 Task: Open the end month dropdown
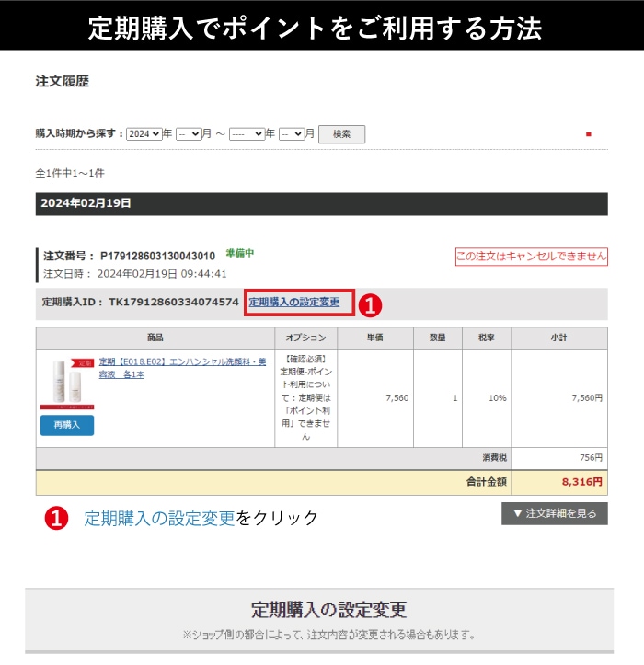pos(292,133)
